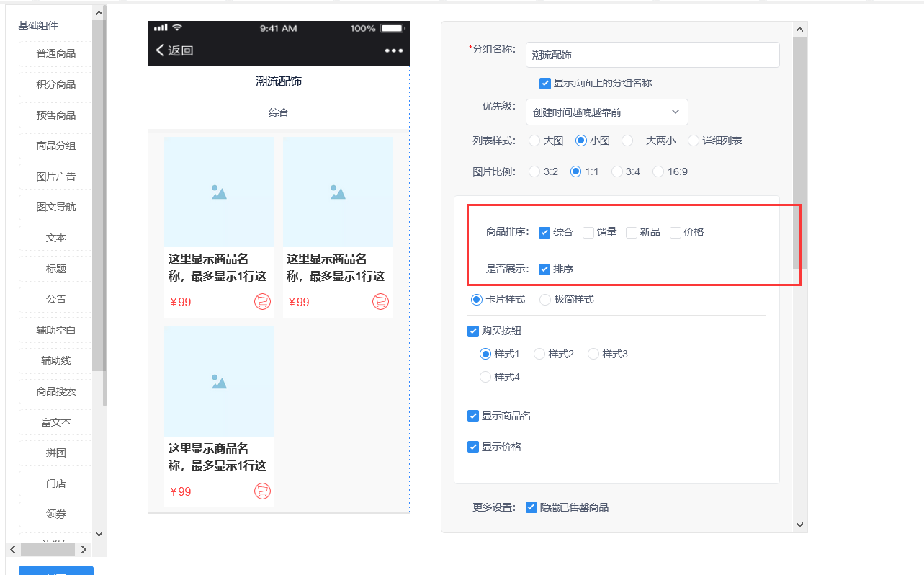This screenshot has height=575, width=924.
Task: Check the 价格 sort option
Action: tap(676, 232)
